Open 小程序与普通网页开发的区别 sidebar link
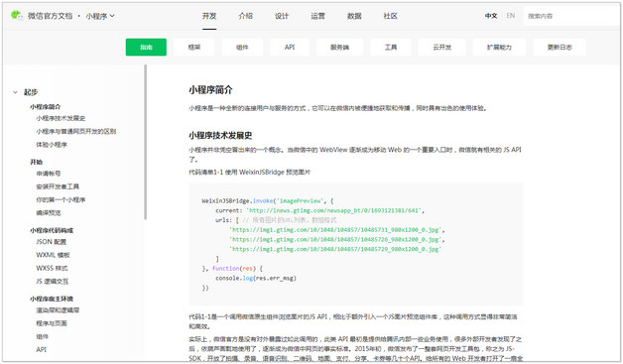Screen dimensions: 623x364 (75, 132)
